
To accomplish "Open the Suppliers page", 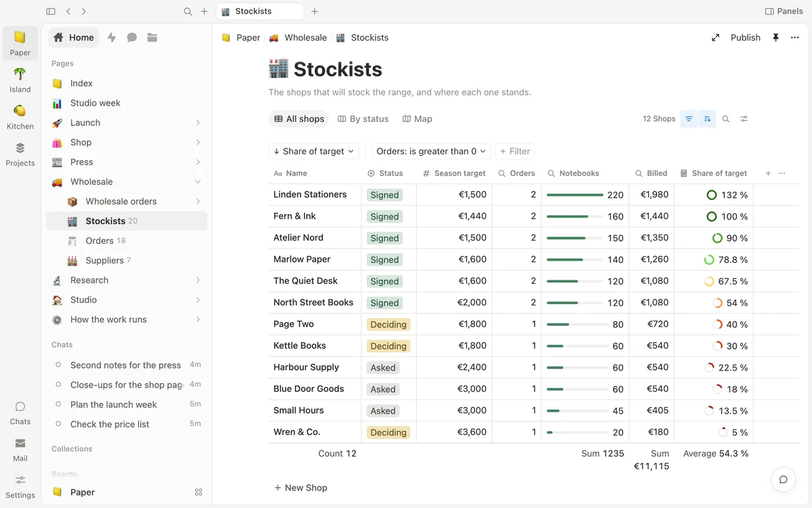I will coord(127,260).
